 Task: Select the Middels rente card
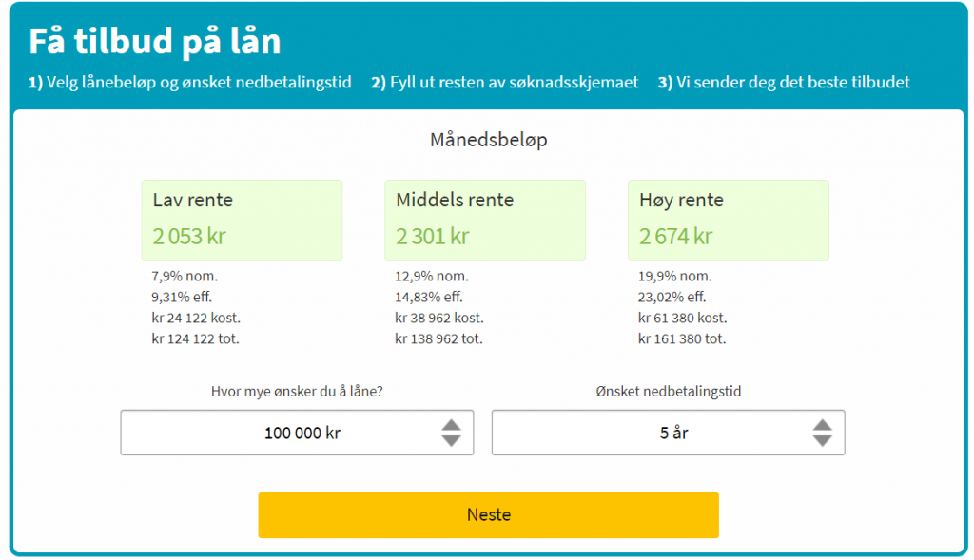[x=485, y=220]
